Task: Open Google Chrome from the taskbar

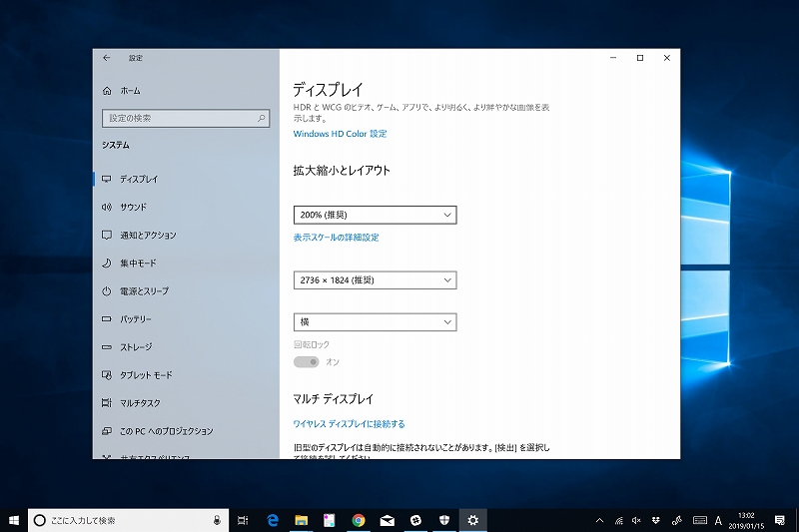Action: (x=358, y=520)
